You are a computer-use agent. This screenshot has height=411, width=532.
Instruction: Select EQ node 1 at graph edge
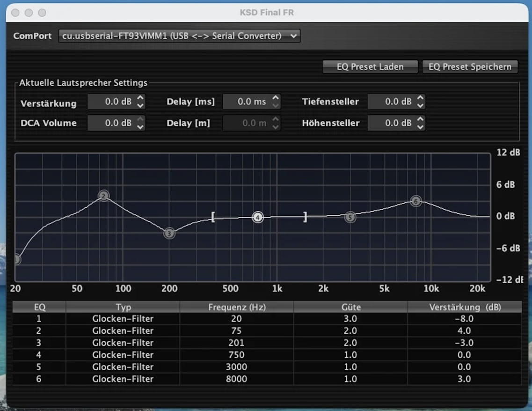tap(17, 260)
